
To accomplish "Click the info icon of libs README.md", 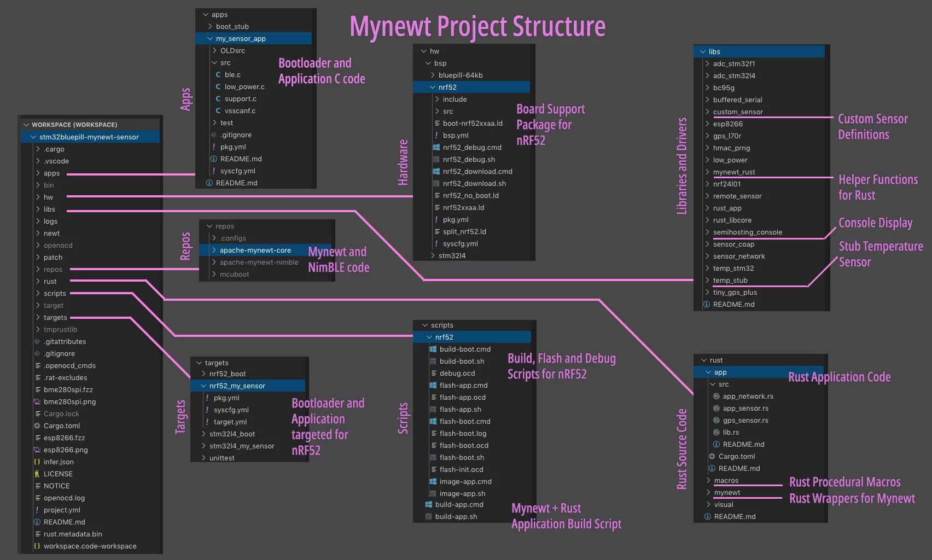I will tap(707, 304).
